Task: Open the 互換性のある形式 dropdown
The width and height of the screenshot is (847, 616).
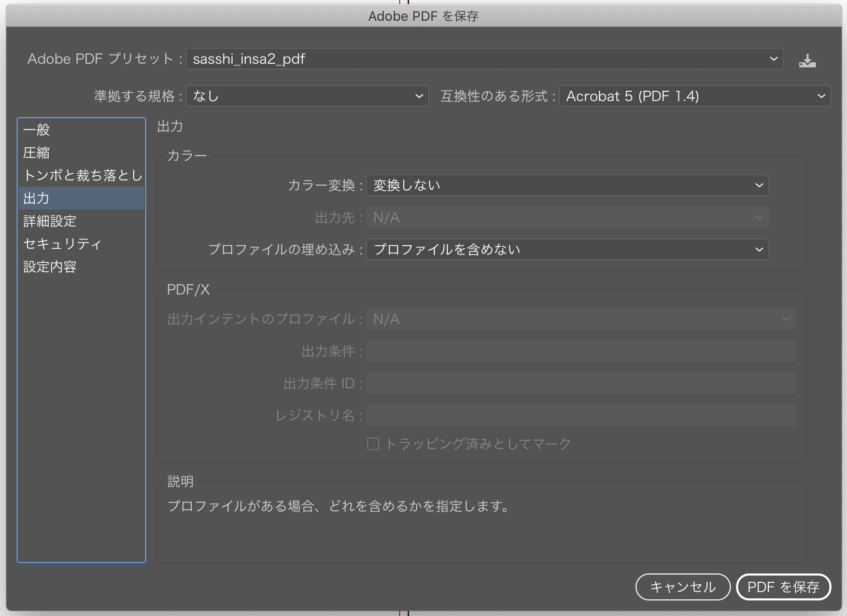Action: 695,96
